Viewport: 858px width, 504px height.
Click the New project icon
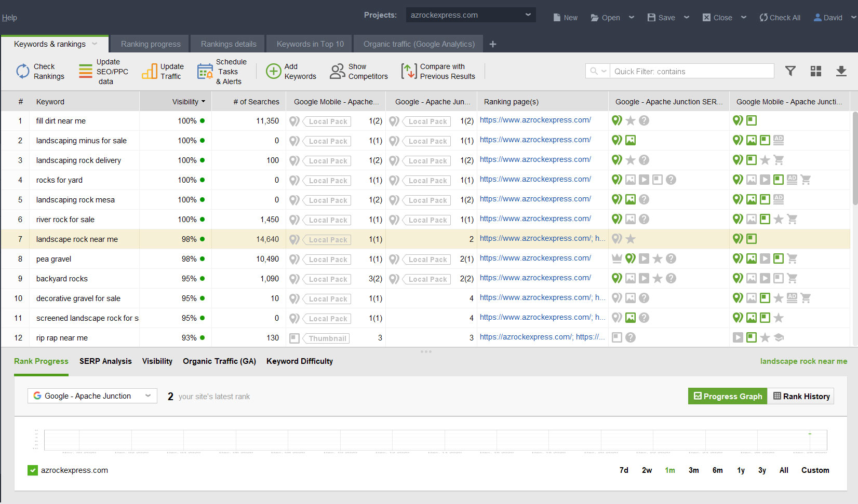click(x=557, y=18)
